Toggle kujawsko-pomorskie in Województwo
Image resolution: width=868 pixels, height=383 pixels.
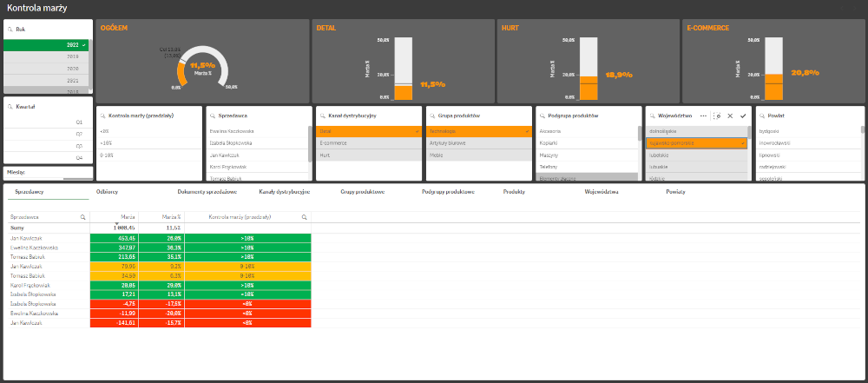[x=696, y=143]
